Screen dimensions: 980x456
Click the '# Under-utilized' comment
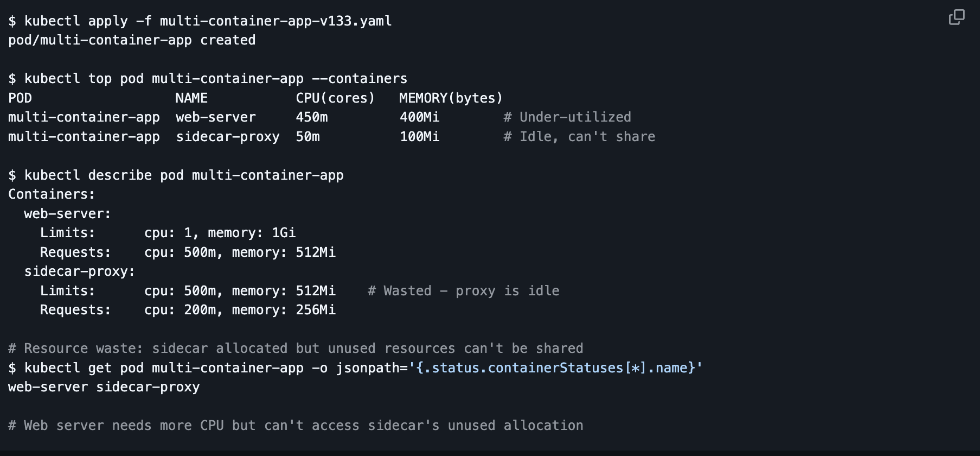click(567, 117)
